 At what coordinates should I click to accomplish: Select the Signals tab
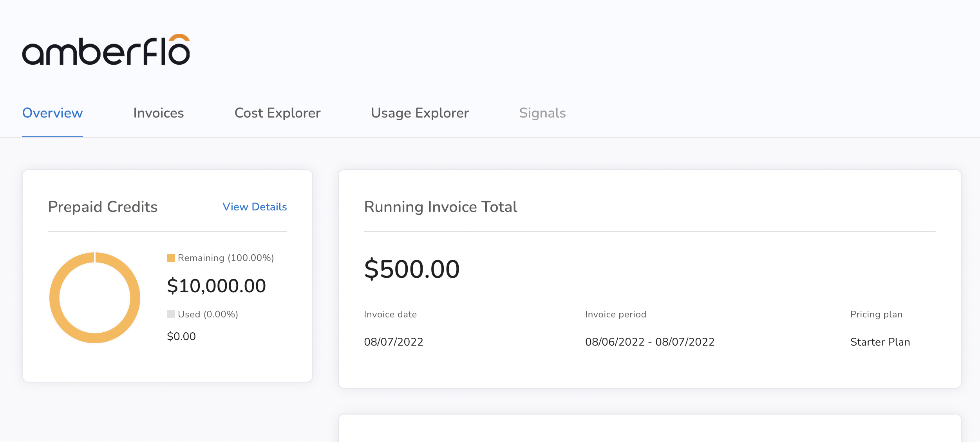pyautogui.click(x=542, y=113)
